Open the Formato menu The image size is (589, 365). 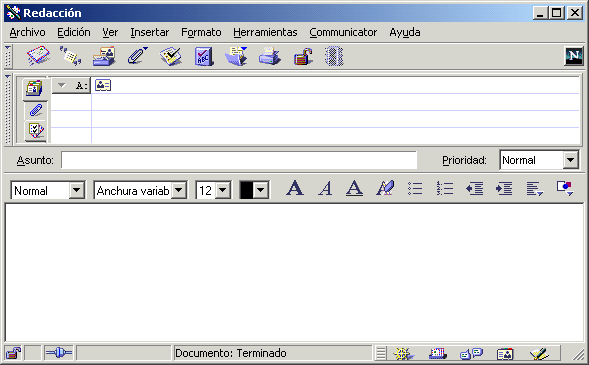201,32
